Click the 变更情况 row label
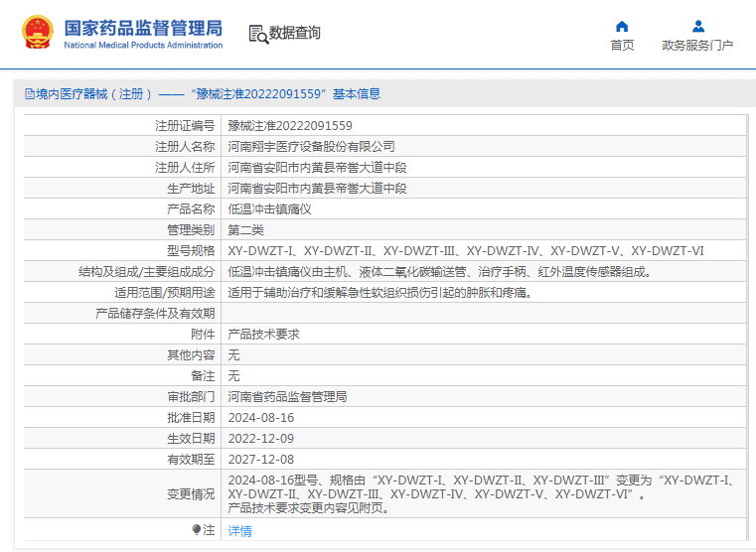This screenshot has width=756, height=552. [191, 494]
